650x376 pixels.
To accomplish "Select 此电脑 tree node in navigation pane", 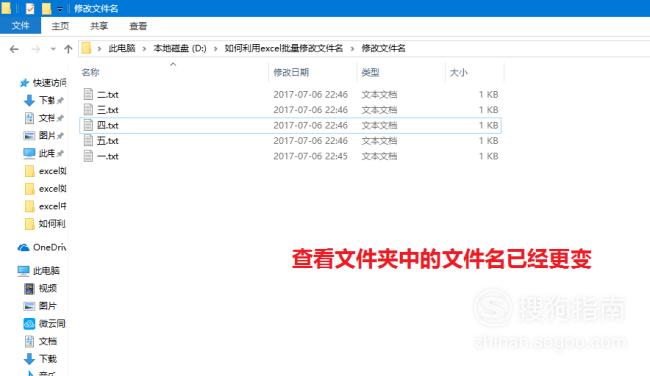I will pyautogui.click(x=46, y=271).
